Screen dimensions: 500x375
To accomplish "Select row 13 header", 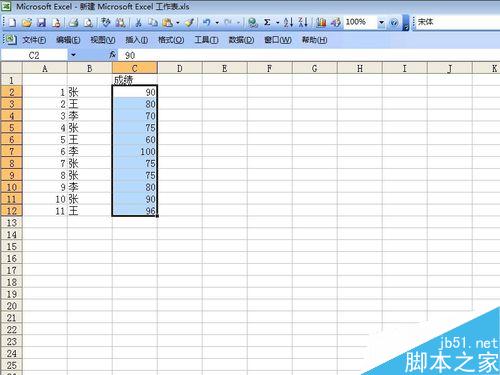I will point(11,223).
